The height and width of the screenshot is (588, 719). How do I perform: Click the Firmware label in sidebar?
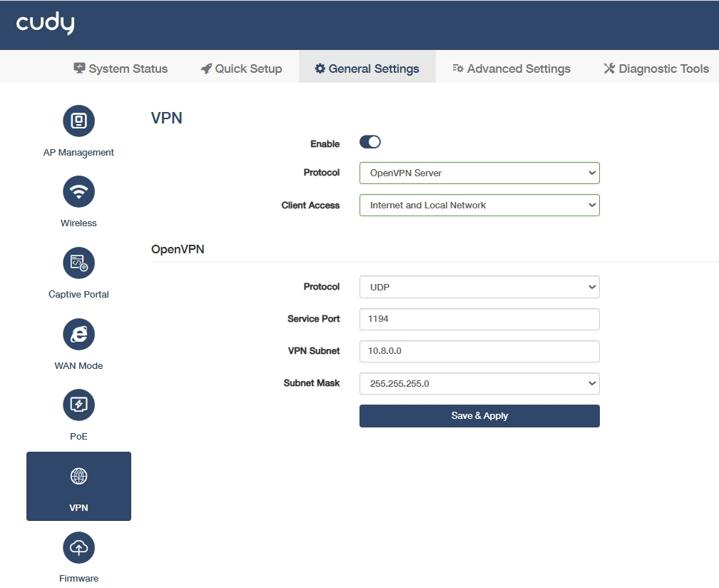pyautogui.click(x=78, y=579)
